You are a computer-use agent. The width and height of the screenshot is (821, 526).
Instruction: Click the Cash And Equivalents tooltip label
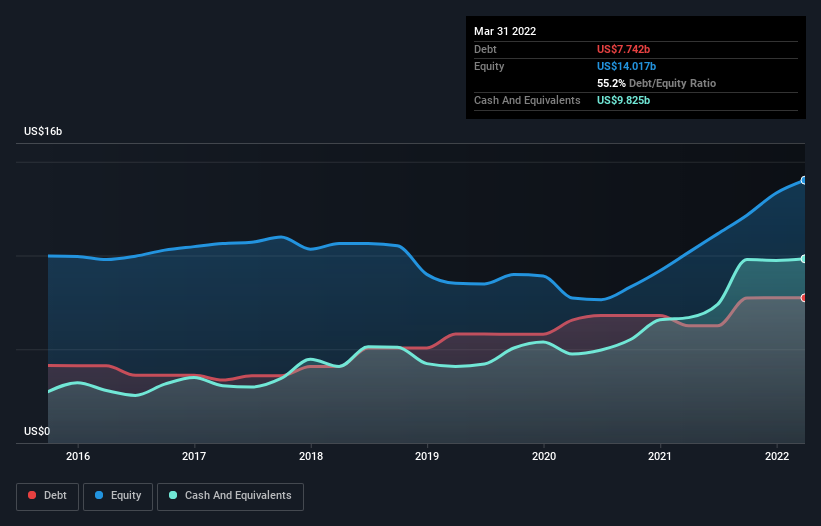pos(527,100)
